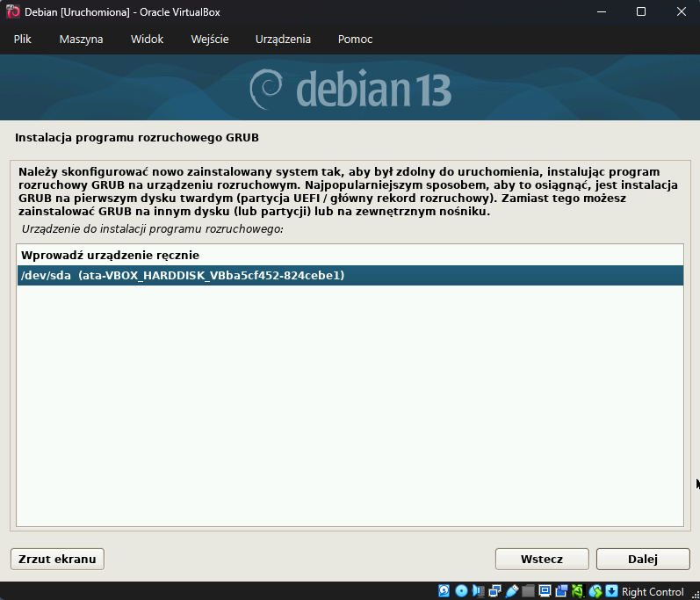Click the display monitor status bar icon

545,591
